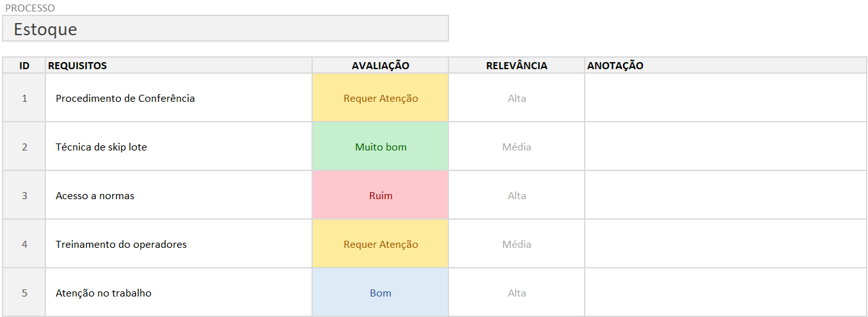
Task: Click the Estoque process name field
Action: point(225,29)
